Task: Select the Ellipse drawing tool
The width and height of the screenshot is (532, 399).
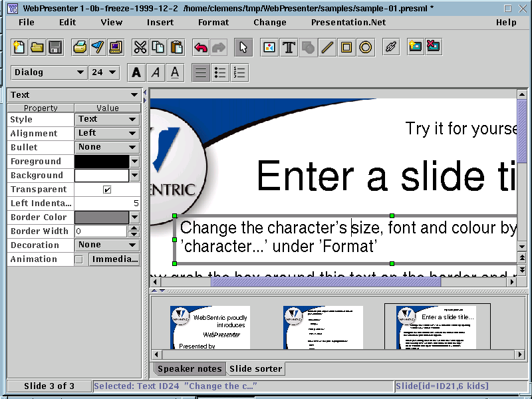Action: [x=365, y=47]
